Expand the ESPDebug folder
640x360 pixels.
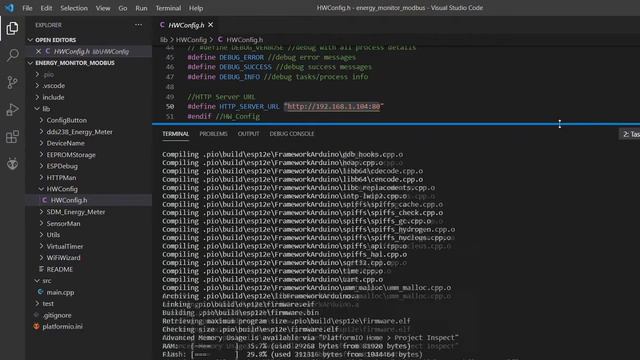click(x=42, y=166)
